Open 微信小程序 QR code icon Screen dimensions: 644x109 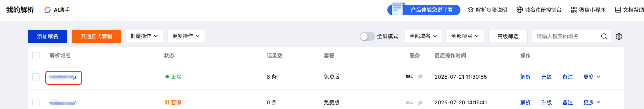pyautogui.click(x=574, y=10)
